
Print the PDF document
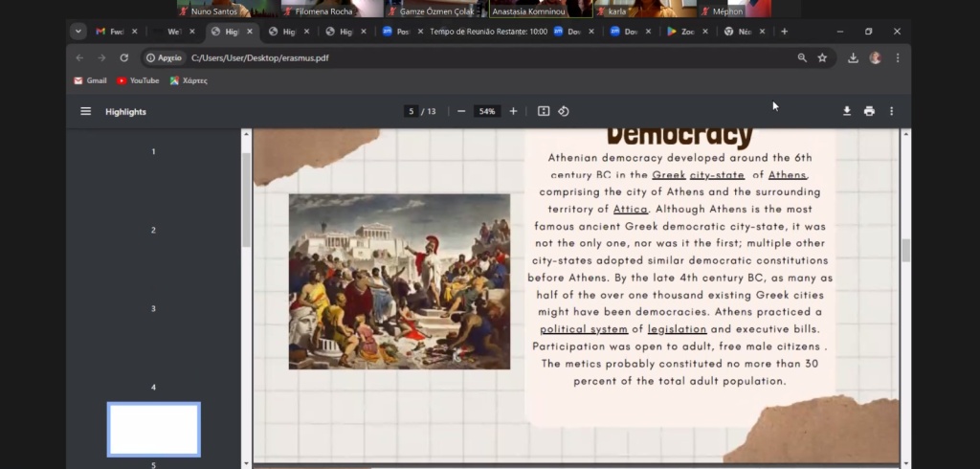(869, 111)
